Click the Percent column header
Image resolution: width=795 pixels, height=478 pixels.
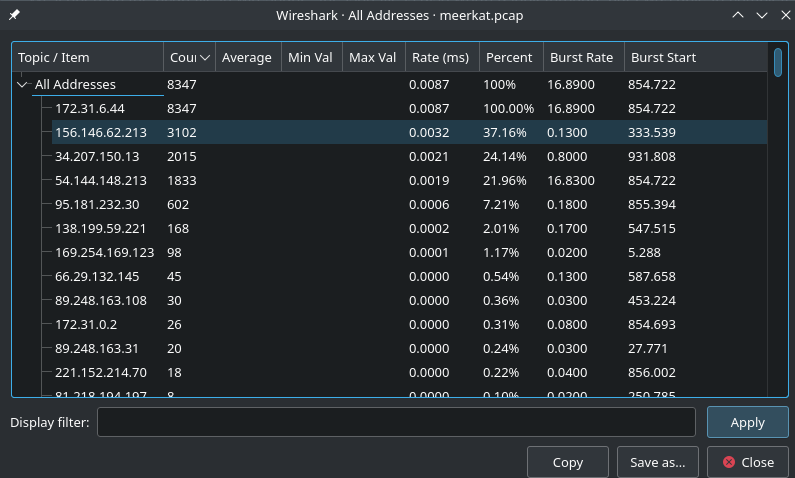[511, 57]
